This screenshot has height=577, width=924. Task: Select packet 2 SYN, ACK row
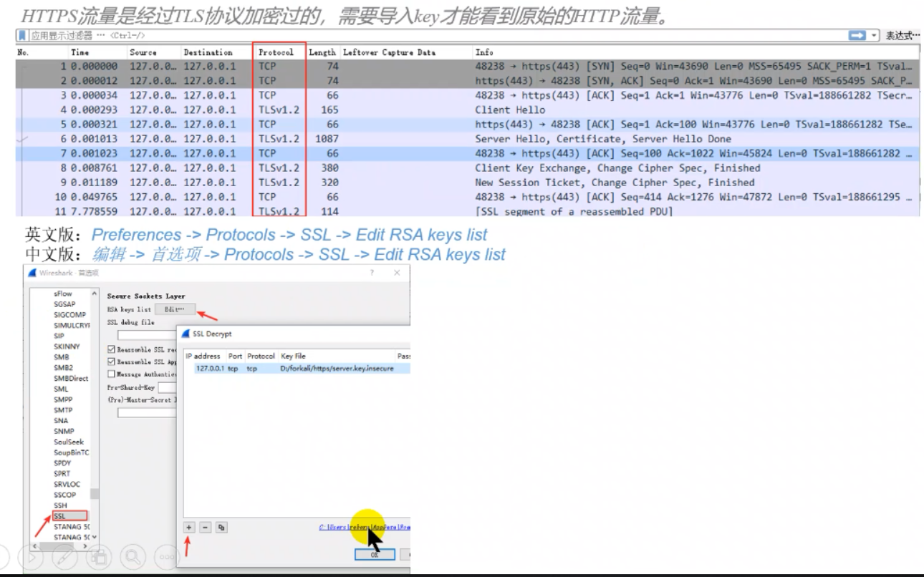468,81
